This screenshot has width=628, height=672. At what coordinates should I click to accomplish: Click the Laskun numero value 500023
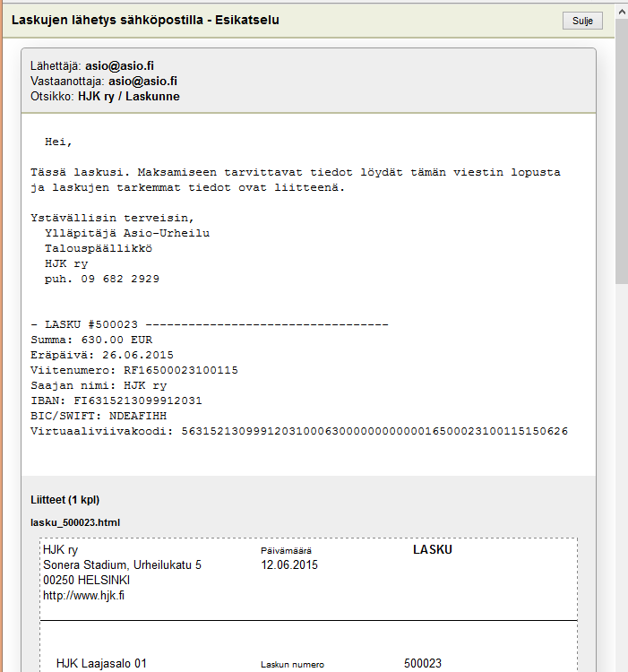pyautogui.click(x=422, y=663)
